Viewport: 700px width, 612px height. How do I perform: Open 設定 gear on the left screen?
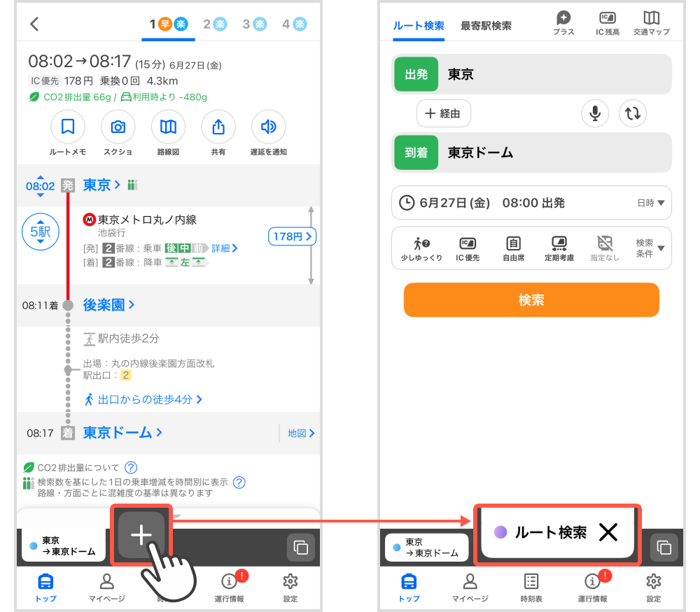290,587
